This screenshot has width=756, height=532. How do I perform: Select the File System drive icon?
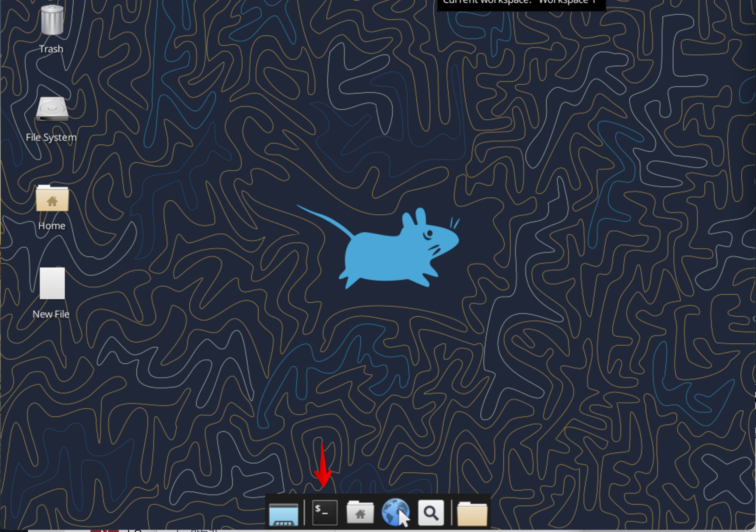click(52, 109)
